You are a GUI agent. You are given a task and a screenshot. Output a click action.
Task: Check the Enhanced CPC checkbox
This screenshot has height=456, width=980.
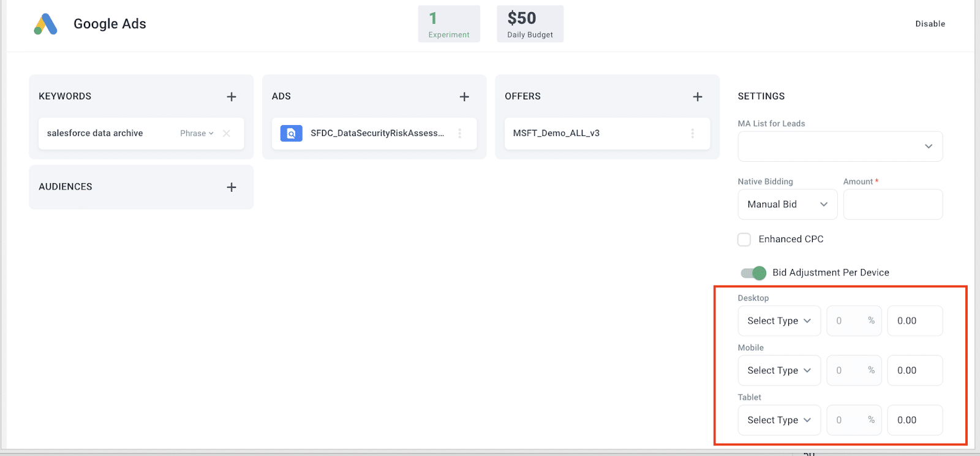(744, 239)
